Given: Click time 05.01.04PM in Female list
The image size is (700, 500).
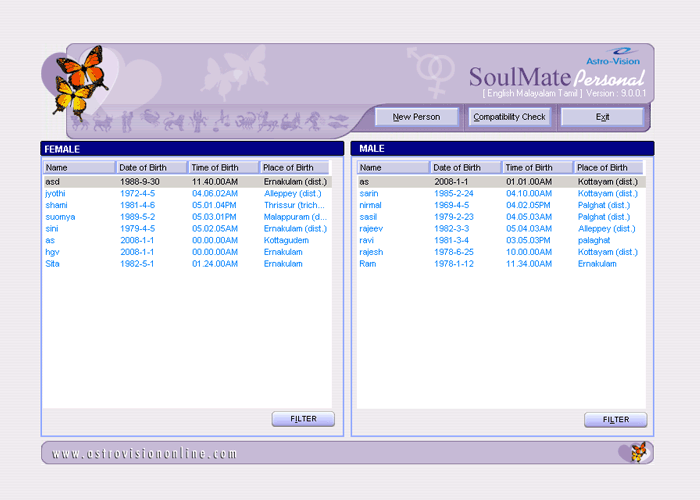Looking at the screenshot, I should click(x=214, y=205).
